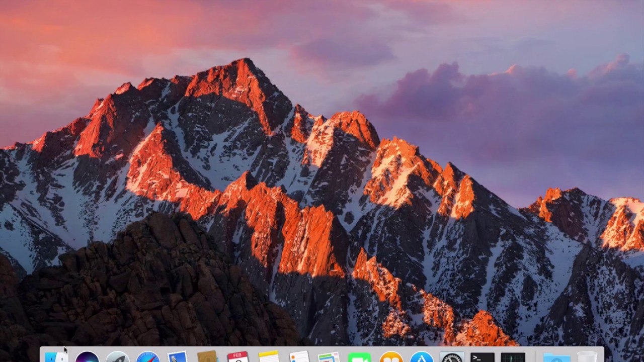Image resolution: width=644 pixels, height=362 pixels.
Task: Open Contacts brown book icon
Action: 207,356
